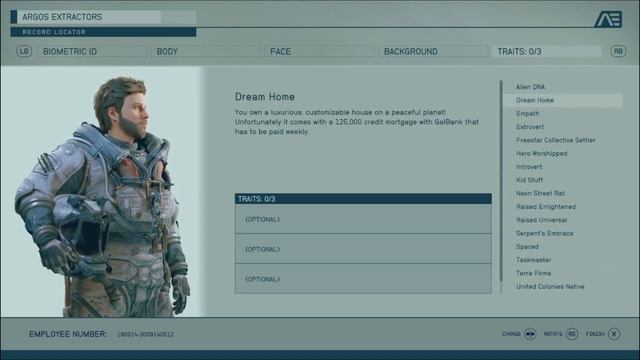Click the Finish label
The image size is (640, 360).
tap(595, 334)
